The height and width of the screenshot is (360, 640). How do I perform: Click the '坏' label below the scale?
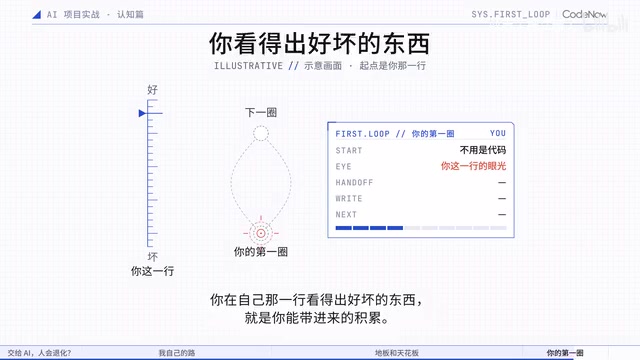click(x=153, y=257)
